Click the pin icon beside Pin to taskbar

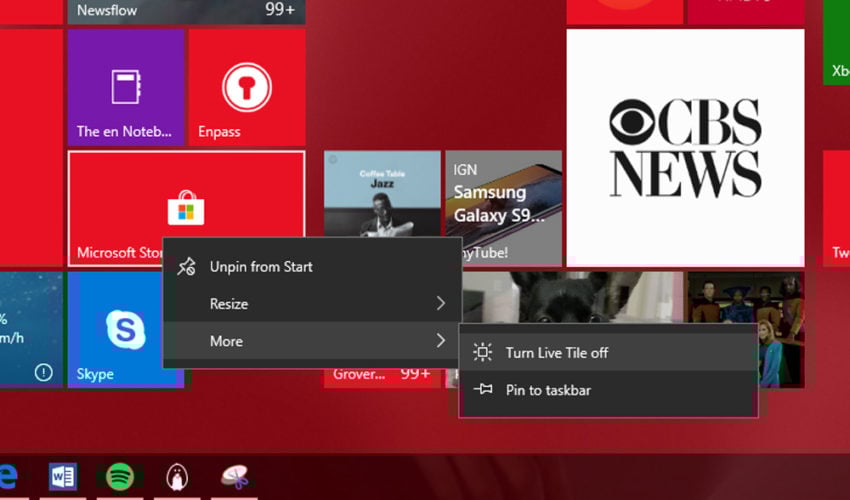(x=482, y=389)
